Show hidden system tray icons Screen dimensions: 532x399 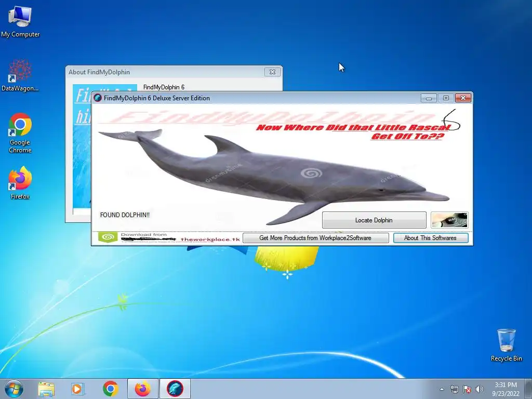tap(442, 389)
